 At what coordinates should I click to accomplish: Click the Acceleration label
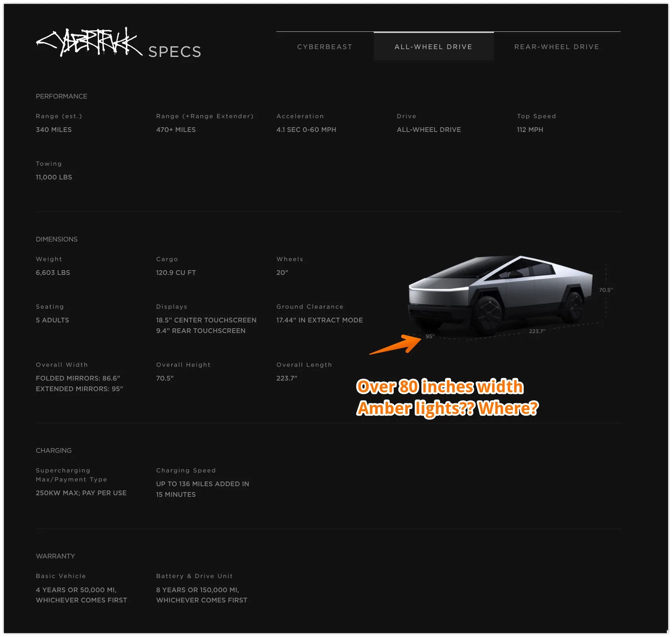[300, 116]
